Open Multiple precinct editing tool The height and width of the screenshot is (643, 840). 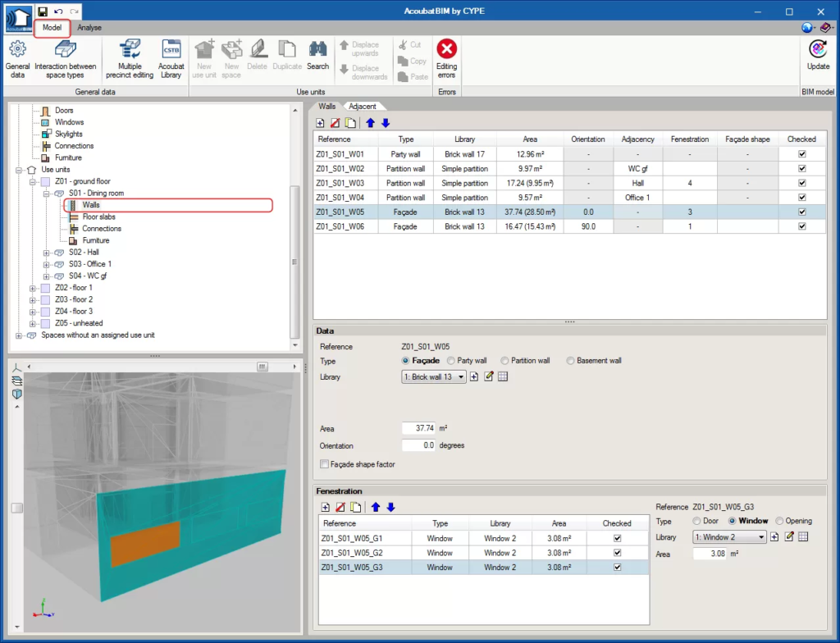click(x=130, y=57)
